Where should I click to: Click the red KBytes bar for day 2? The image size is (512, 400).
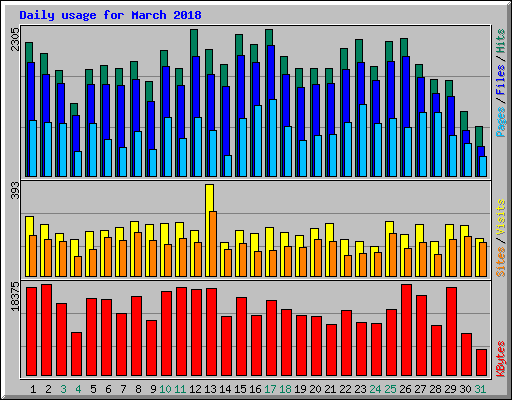point(46,330)
